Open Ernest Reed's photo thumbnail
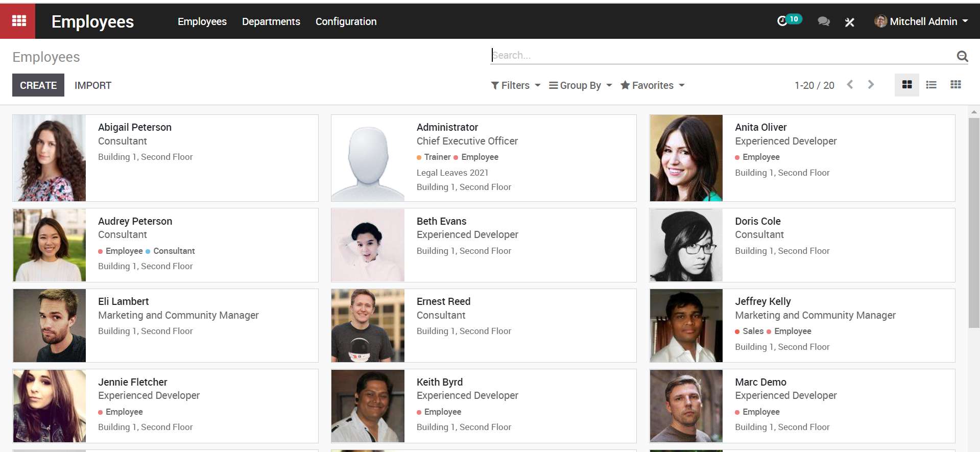 [x=368, y=326]
